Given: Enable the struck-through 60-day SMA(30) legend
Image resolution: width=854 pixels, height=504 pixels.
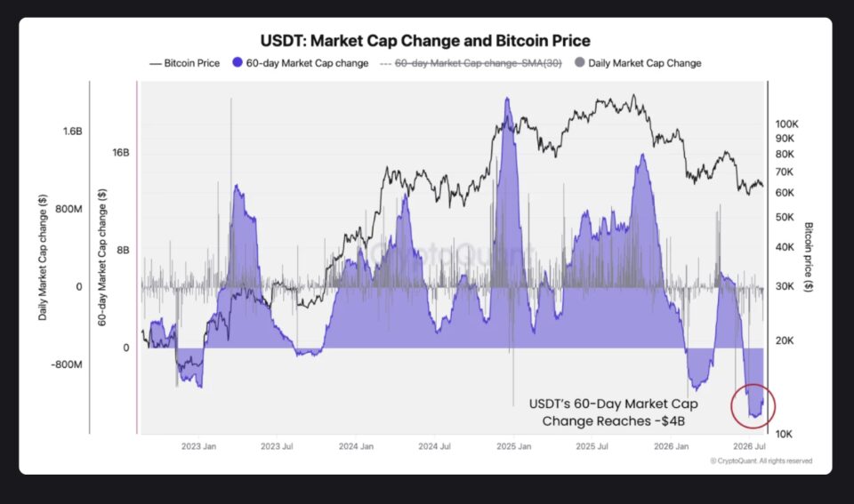Looking at the screenshot, I should pos(471,63).
